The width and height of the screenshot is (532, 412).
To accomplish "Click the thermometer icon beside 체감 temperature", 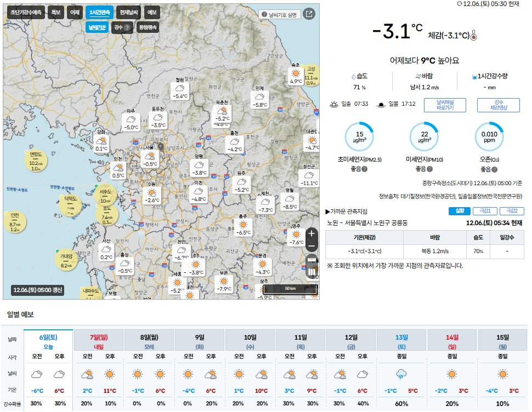I will tap(474, 35).
